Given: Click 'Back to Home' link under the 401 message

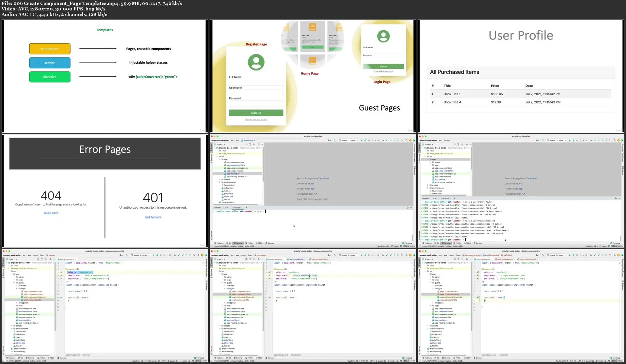Looking at the screenshot, I should [x=153, y=217].
